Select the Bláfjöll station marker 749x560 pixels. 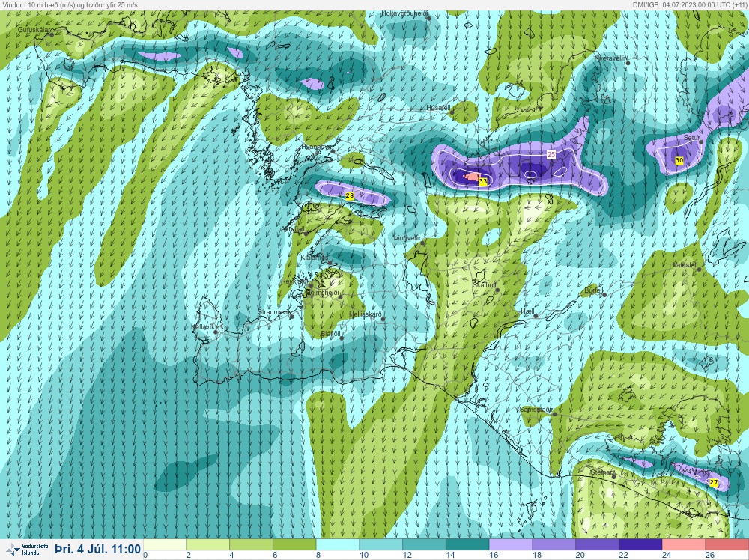click(342, 338)
